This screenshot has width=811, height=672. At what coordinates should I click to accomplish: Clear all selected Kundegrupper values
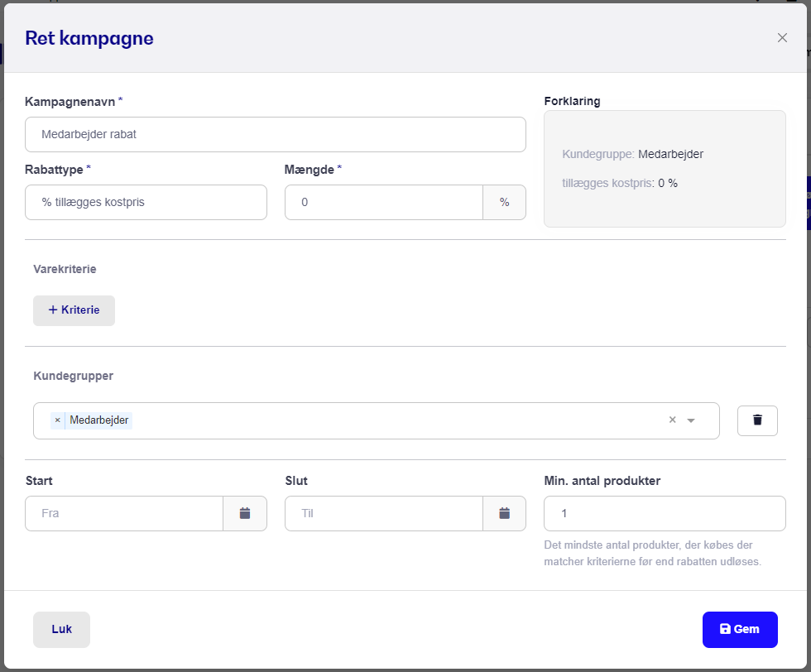pyautogui.click(x=672, y=420)
